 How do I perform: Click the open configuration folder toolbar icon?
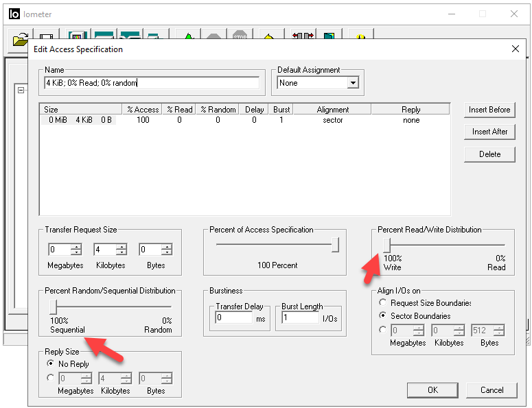click(x=19, y=39)
